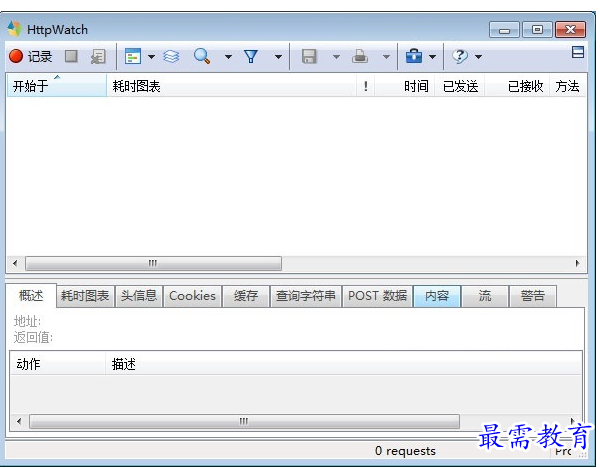Sort by the 已发送 column header
Image resolution: width=600 pixels, height=468 pixels.
[460, 86]
